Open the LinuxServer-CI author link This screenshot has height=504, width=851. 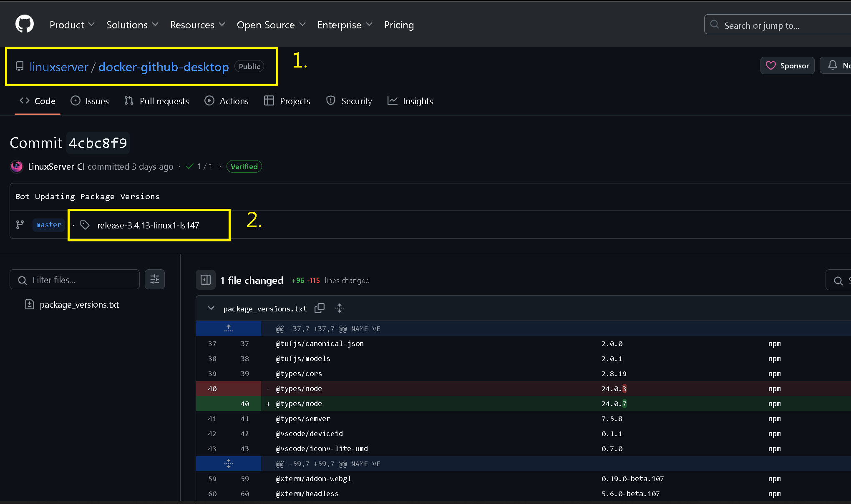pyautogui.click(x=56, y=166)
